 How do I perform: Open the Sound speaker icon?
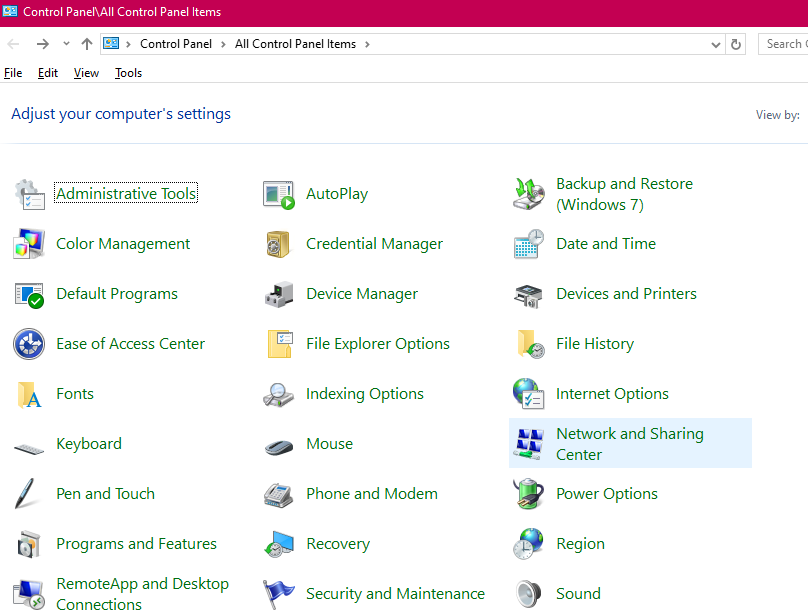point(529,593)
